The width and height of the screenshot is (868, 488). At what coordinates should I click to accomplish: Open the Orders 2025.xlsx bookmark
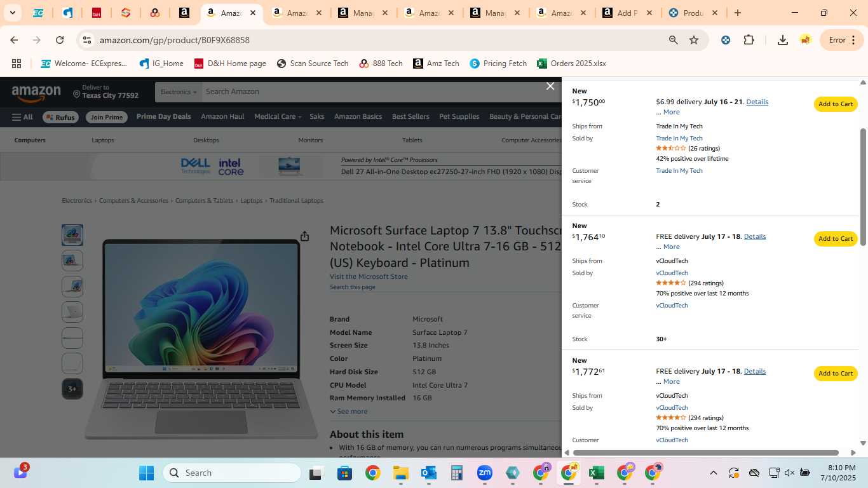(x=571, y=64)
